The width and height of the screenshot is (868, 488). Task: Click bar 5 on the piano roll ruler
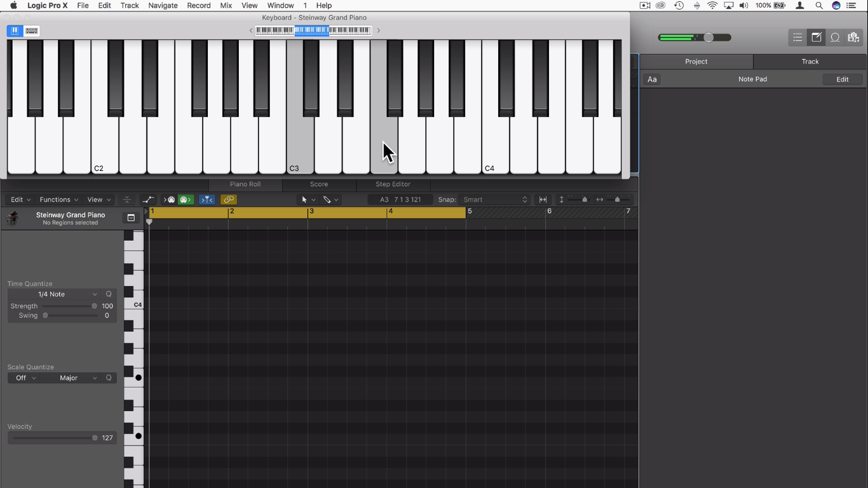(x=470, y=212)
